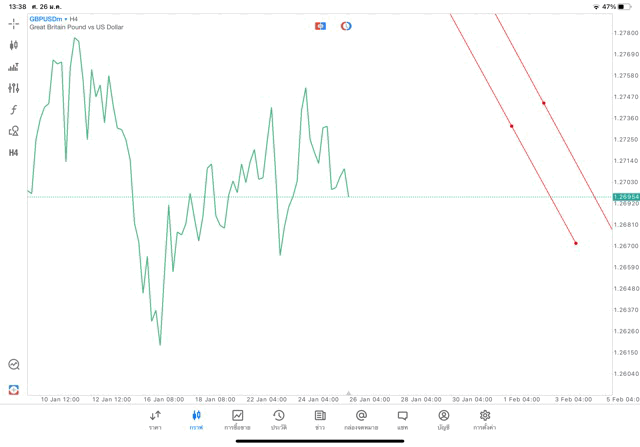Tap the red-blue one-click trading icon
Image resolution: width=640 pixels, height=447 pixels.
tap(320, 25)
